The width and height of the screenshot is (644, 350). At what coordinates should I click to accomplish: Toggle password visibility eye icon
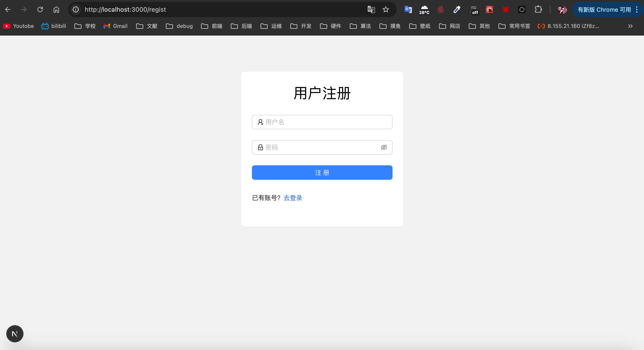pos(384,147)
